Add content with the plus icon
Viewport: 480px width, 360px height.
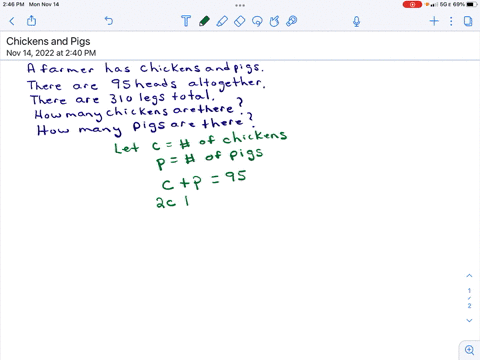pos(434,21)
